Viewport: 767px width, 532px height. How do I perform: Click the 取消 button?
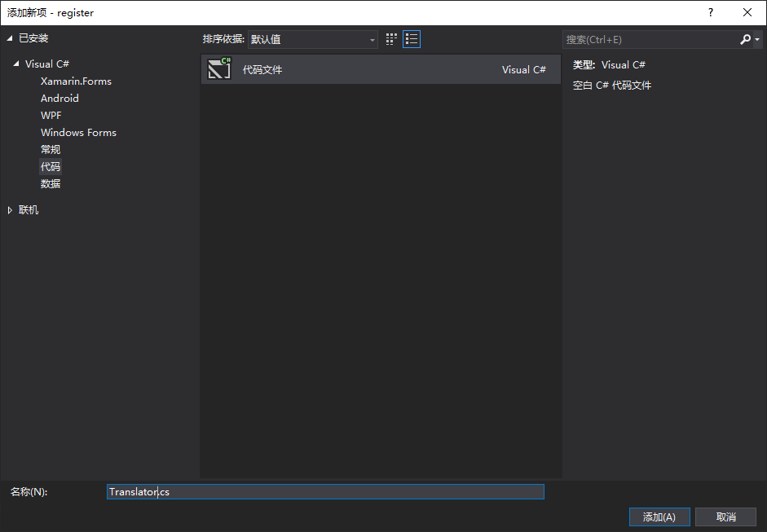[x=725, y=517]
